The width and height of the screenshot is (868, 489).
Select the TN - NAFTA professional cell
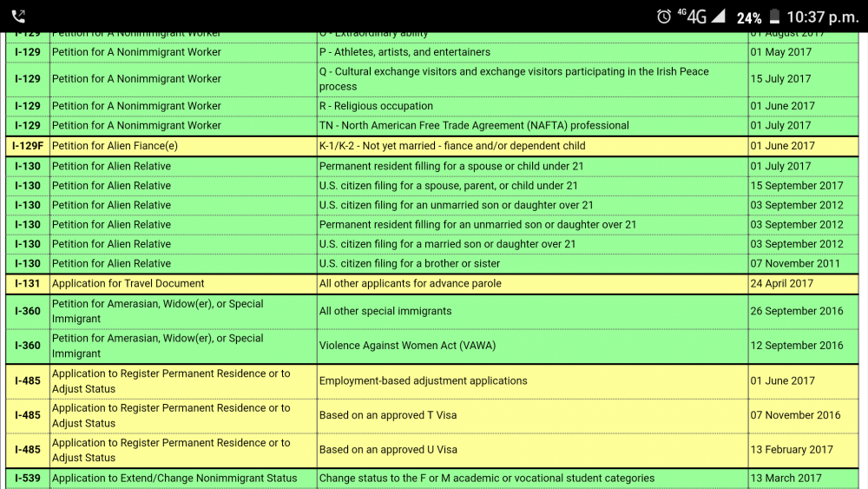tap(533, 126)
